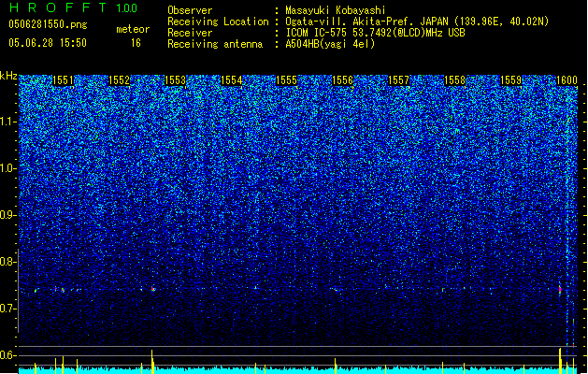Click the ICOM IC-575 53.7492 receiver text

pyautogui.click(x=375, y=33)
